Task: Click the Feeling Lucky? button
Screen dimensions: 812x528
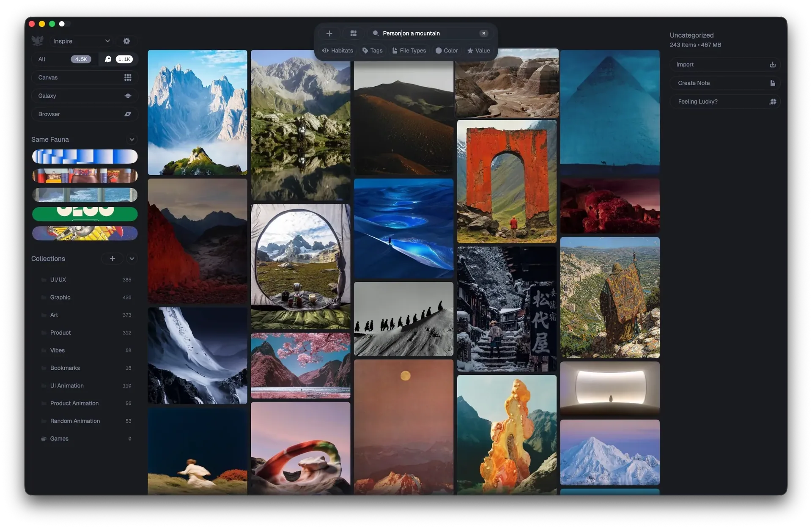Action: point(725,102)
